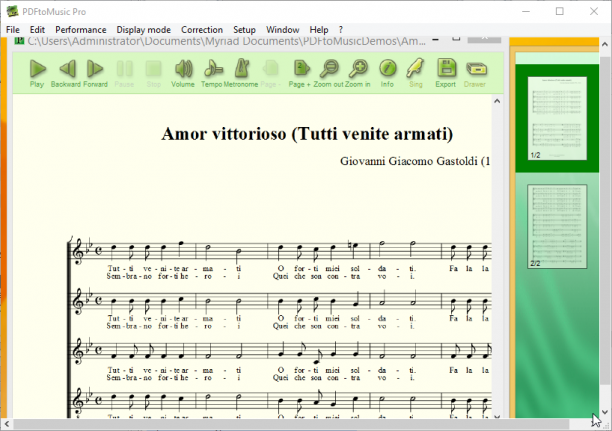Select page 2/2 thumbnail

(x=557, y=226)
